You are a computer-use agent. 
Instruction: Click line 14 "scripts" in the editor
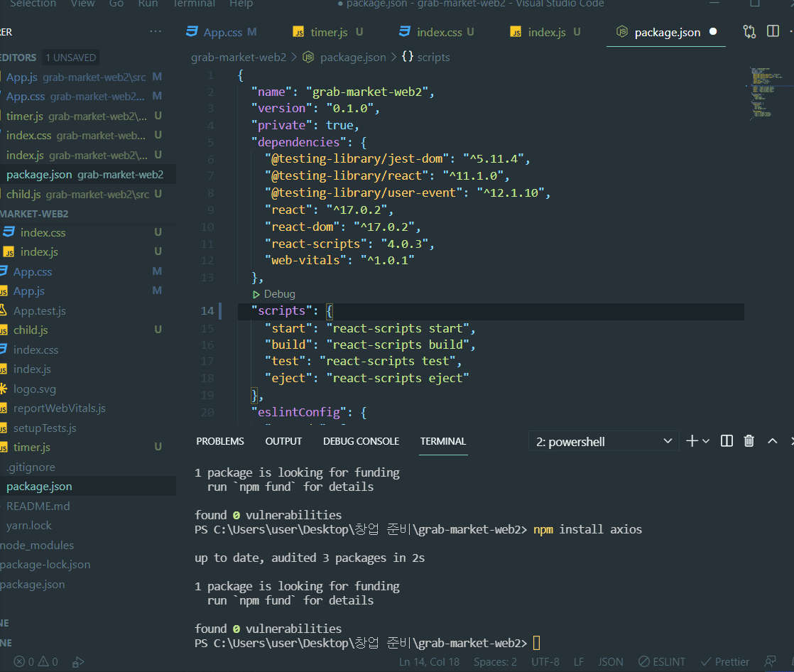tap(281, 310)
